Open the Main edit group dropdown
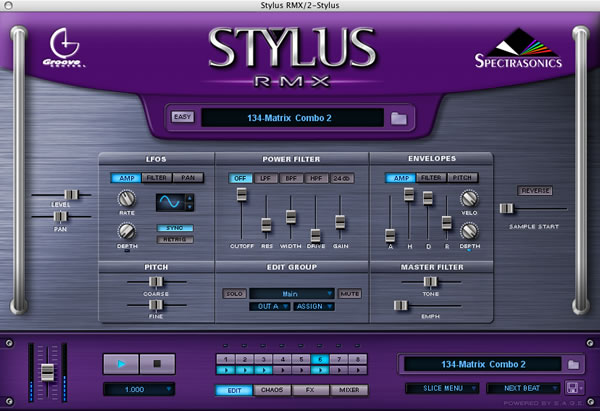This screenshot has width=600, height=411. 292,294
